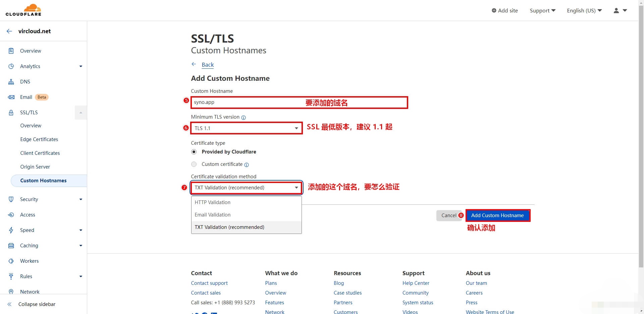Open Edge Certificates in the sidebar
This screenshot has height=314, width=644.
[39, 139]
